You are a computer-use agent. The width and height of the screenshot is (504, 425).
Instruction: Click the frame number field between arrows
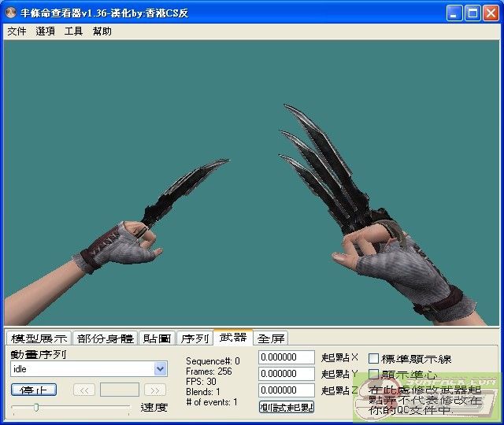point(120,390)
